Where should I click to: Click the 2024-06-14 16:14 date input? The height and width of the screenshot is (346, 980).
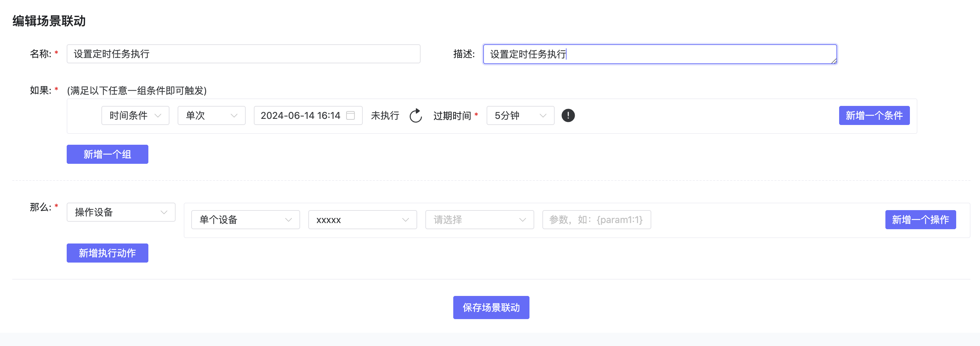[300, 115]
